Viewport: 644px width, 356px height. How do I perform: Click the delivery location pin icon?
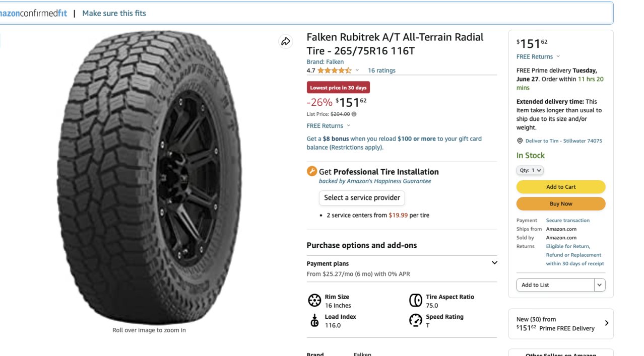pyautogui.click(x=520, y=141)
